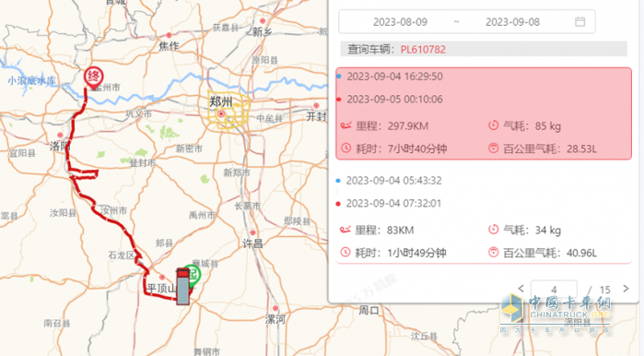Image resolution: width=644 pixels, height=356 pixels.
Task: Click the green start-point marker on the map
Action: pyautogui.click(x=193, y=275)
